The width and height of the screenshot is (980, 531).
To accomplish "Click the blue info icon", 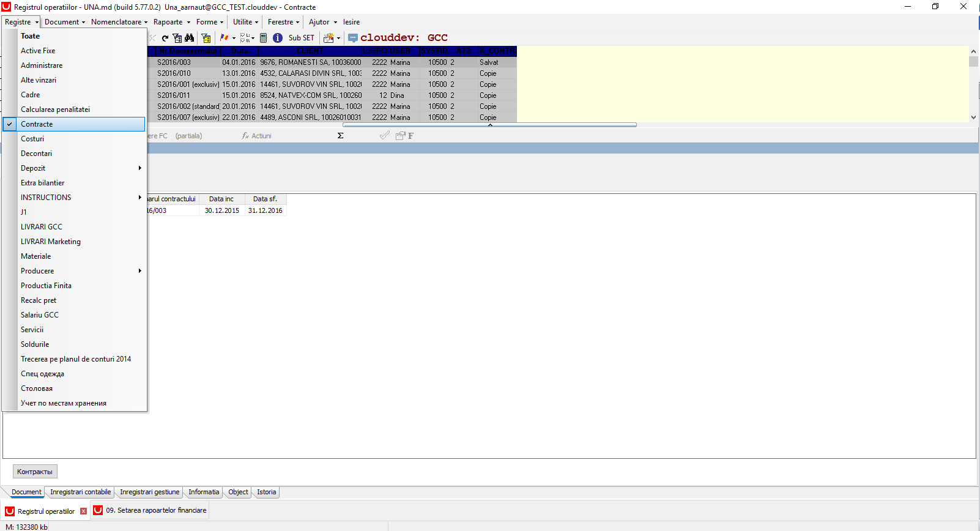I will [x=277, y=38].
